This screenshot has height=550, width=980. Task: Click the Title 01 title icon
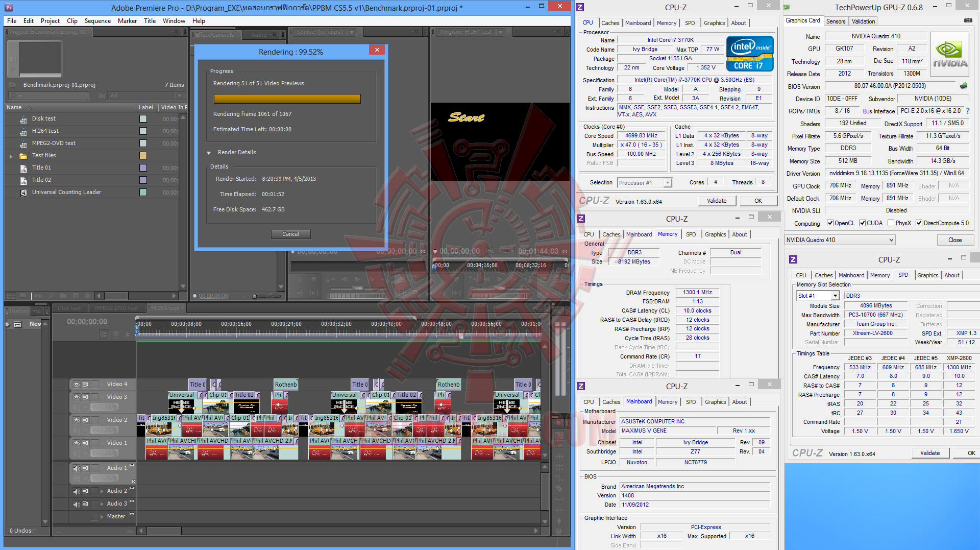pos(23,168)
